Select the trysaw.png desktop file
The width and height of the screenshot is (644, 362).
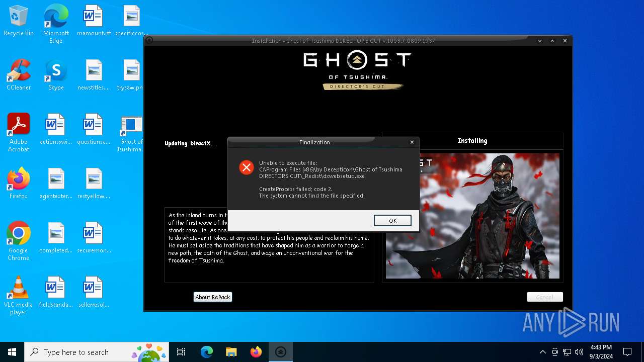point(130,75)
